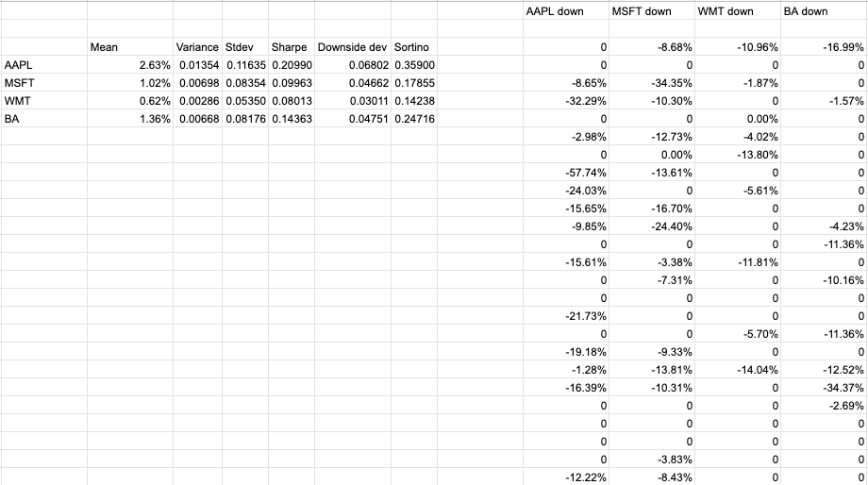Viewport: 868px width, 485px height.
Task: Click the AAPL down column header
Action: click(x=555, y=11)
